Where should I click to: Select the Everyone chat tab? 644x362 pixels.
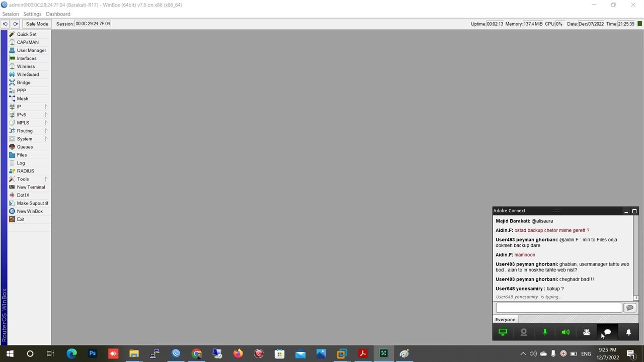coord(505,319)
